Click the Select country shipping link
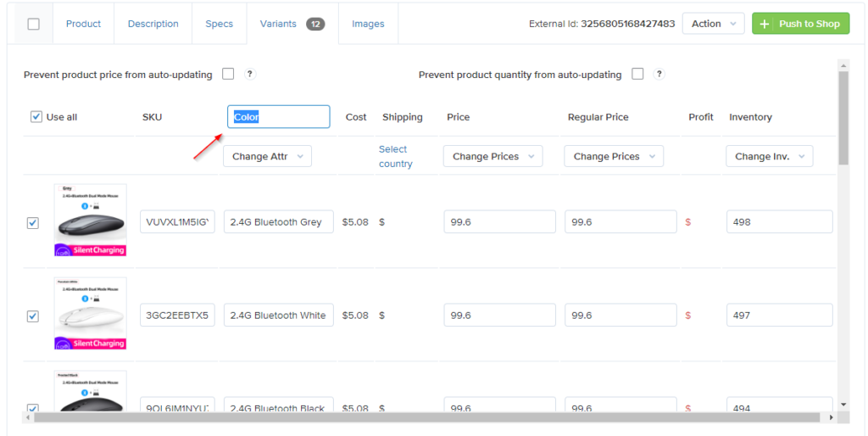 [x=395, y=157]
